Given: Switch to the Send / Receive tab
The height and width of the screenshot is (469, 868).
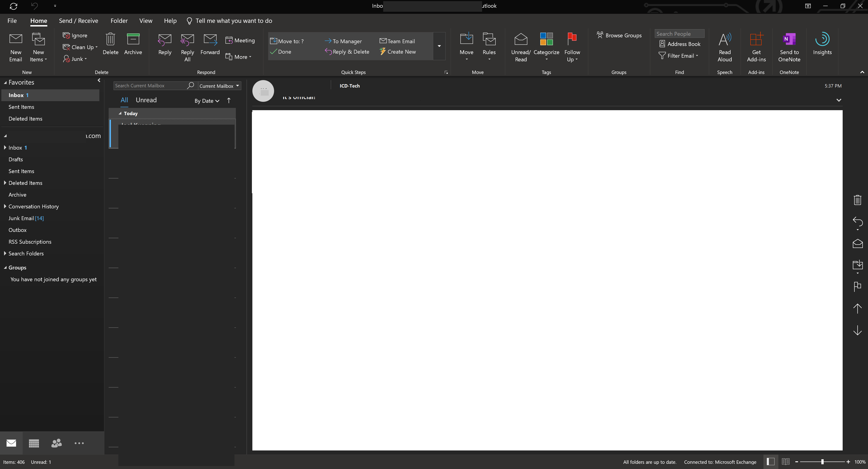Looking at the screenshot, I should [79, 21].
